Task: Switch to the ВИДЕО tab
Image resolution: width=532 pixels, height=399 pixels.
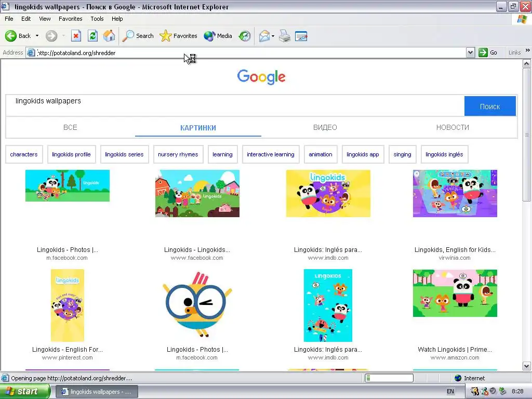Action: pos(325,128)
